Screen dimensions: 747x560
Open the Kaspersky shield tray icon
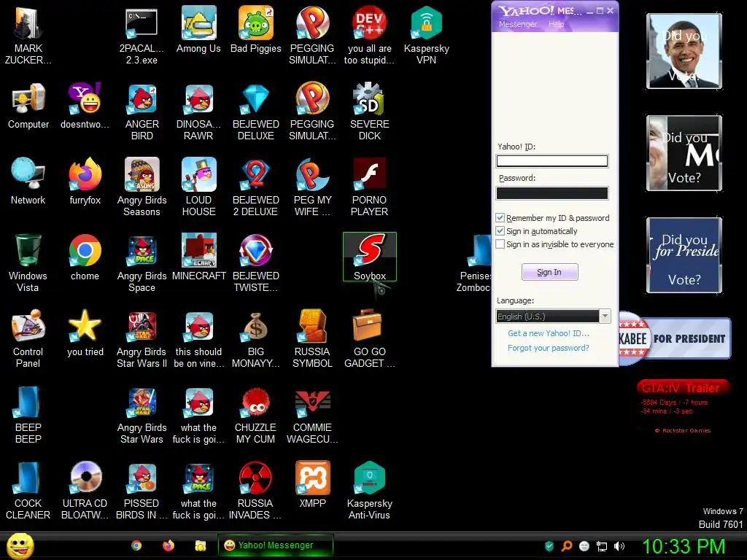[x=549, y=546]
